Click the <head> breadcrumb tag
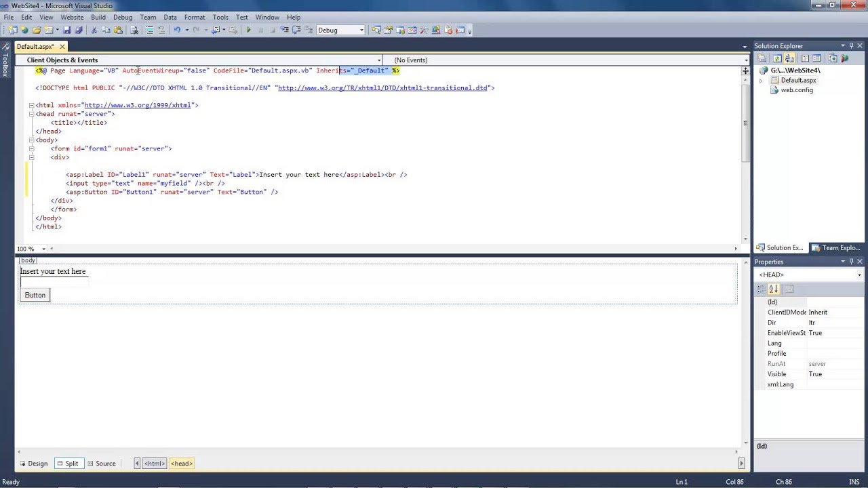 [182, 464]
